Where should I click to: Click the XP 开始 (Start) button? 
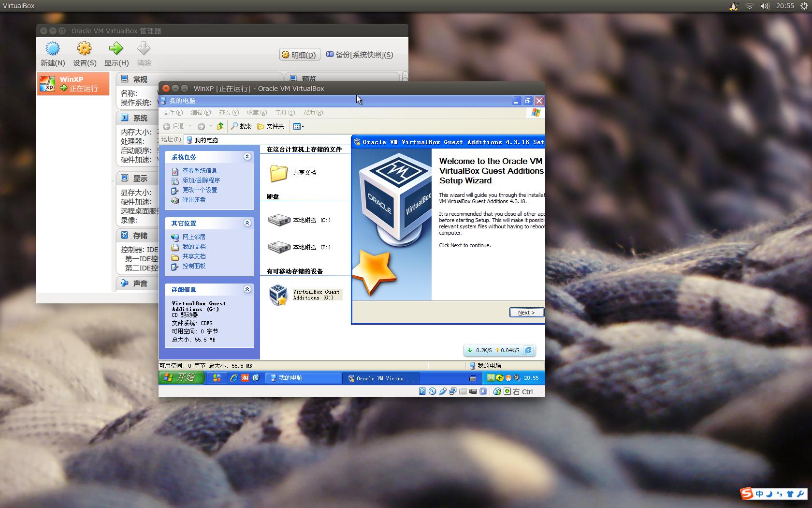[x=181, y=378]
